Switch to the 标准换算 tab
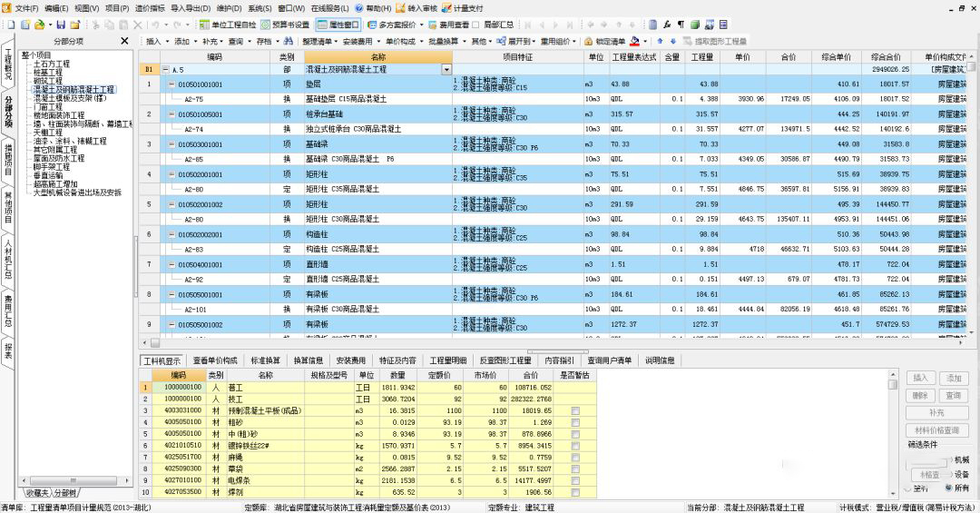This screenshot has width=980, height=513. 266,360
